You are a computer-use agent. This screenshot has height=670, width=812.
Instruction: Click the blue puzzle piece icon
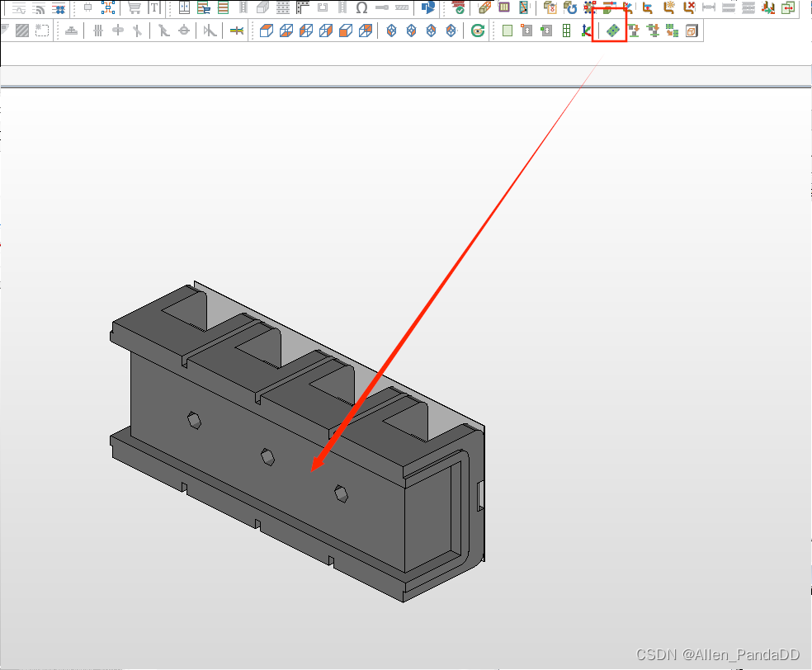[427, 8]
